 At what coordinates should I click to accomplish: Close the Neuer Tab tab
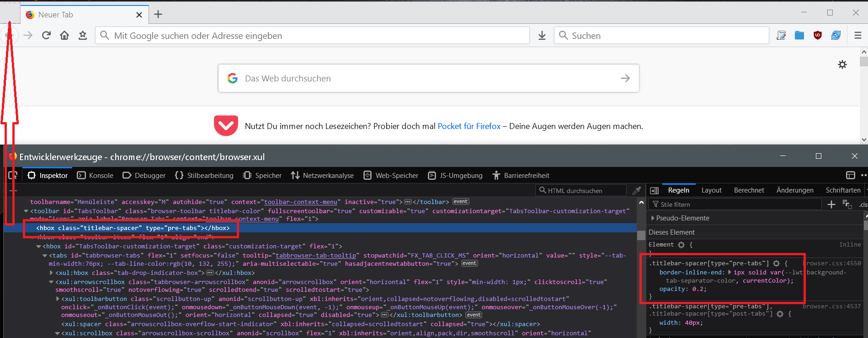pos(139,15)
